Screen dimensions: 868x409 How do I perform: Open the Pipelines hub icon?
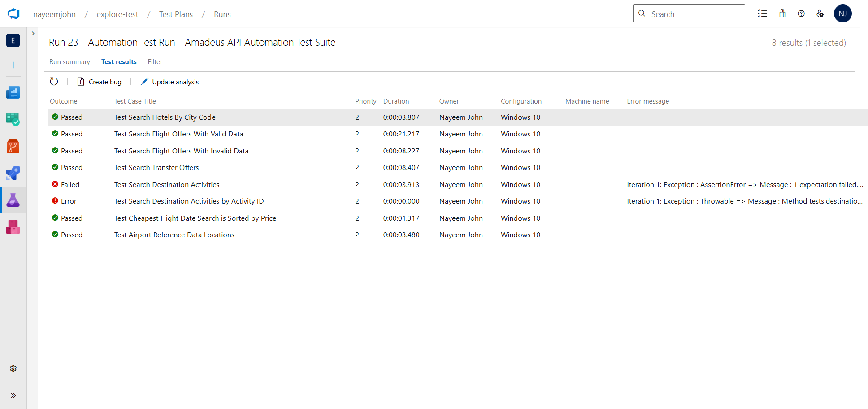coord(13,173)
